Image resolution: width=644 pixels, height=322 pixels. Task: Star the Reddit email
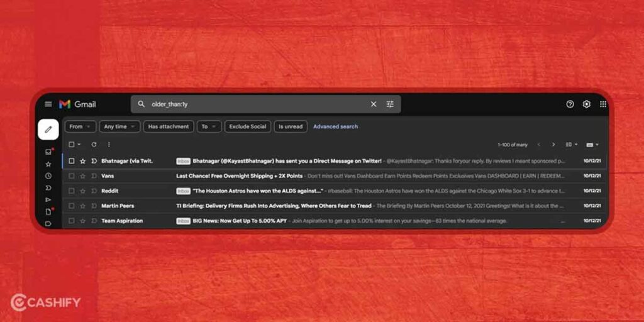tap(82, 191)
